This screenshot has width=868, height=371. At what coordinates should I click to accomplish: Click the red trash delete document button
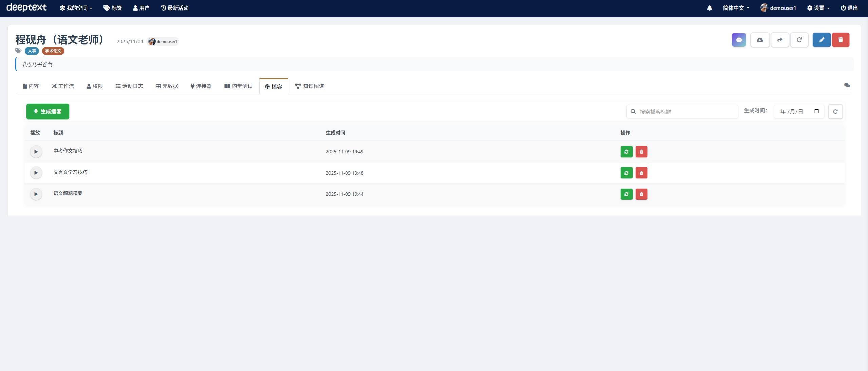tap(841, 40)
